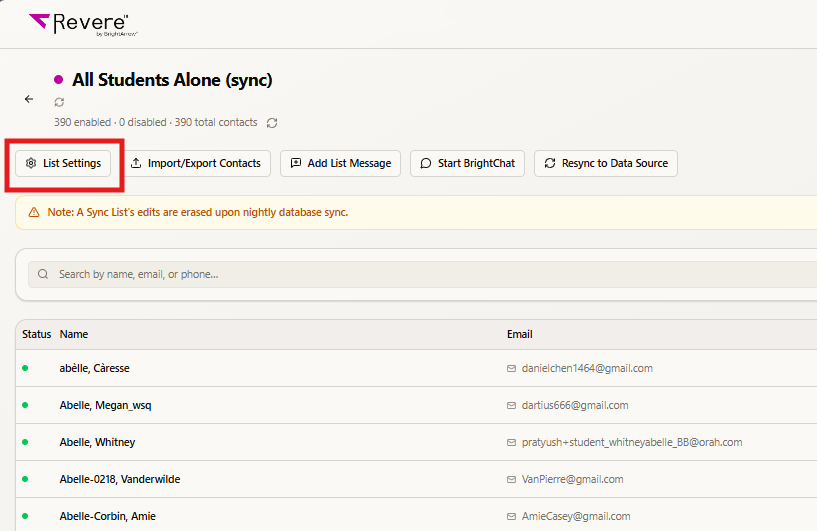Click the Status column header
The image size is (817, 531).
36,334
